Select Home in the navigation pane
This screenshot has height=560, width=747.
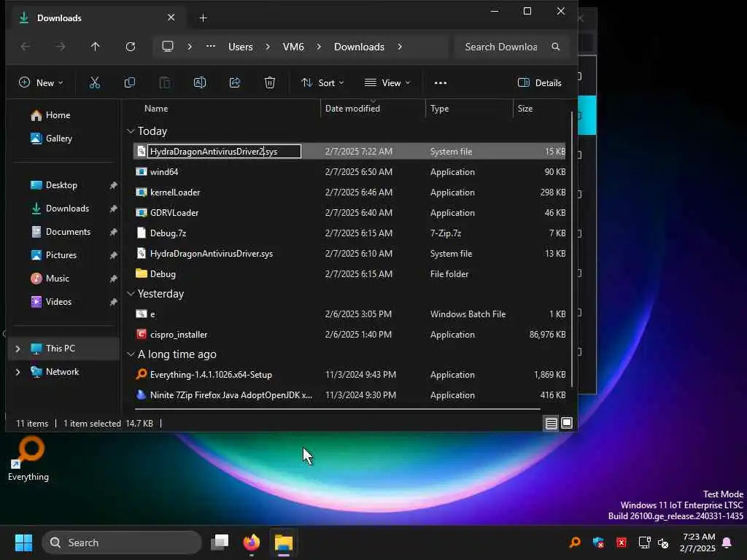tap(50, 115)
